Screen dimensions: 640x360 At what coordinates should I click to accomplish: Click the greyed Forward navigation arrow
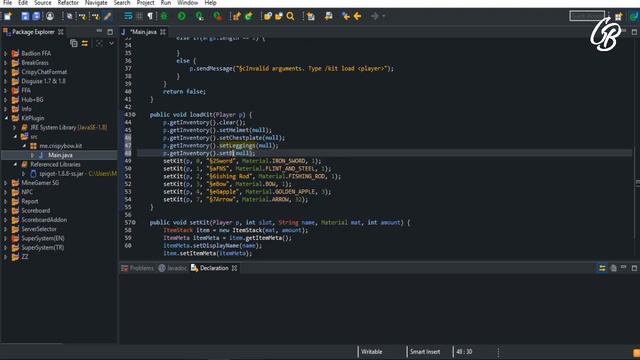[x=375, y=16]
